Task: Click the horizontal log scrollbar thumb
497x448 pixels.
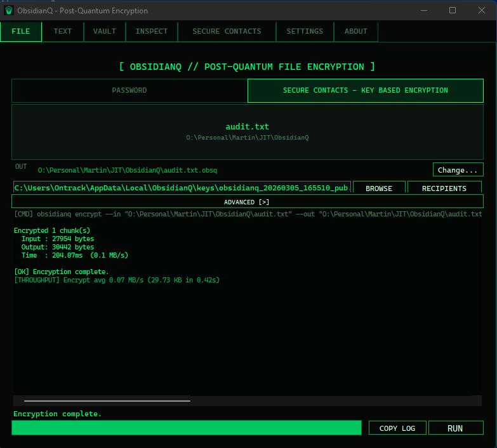Action: point(107,401)
